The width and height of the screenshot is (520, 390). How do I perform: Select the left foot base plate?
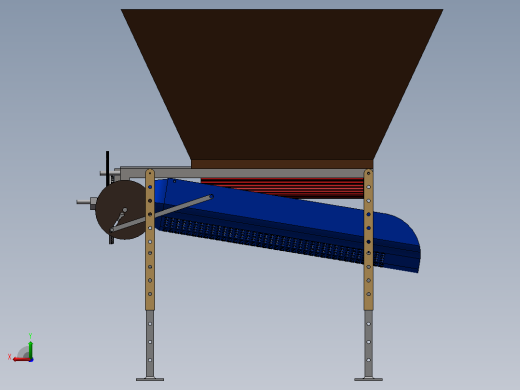coord(150,379)
